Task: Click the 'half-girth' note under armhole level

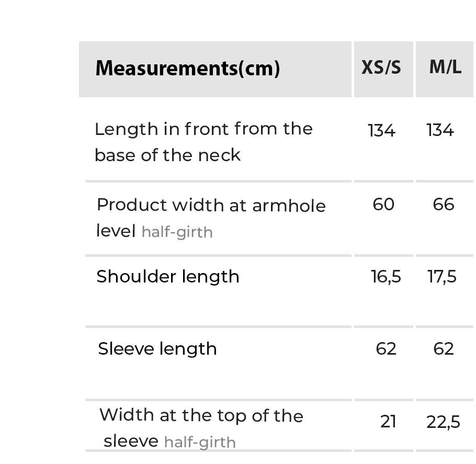Action: (x=177, y=232)
